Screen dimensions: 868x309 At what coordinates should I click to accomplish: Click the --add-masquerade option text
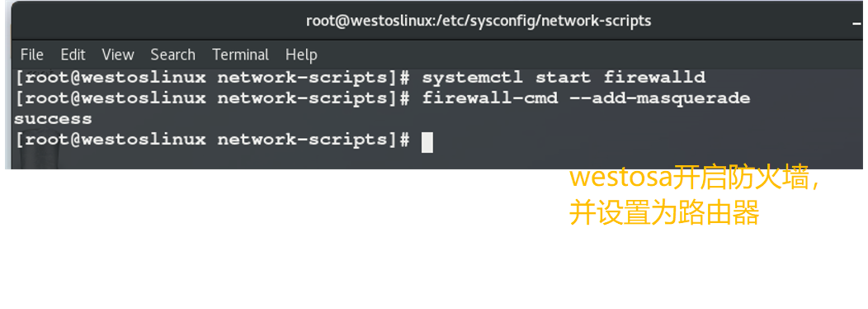click(x=660, y=99)
